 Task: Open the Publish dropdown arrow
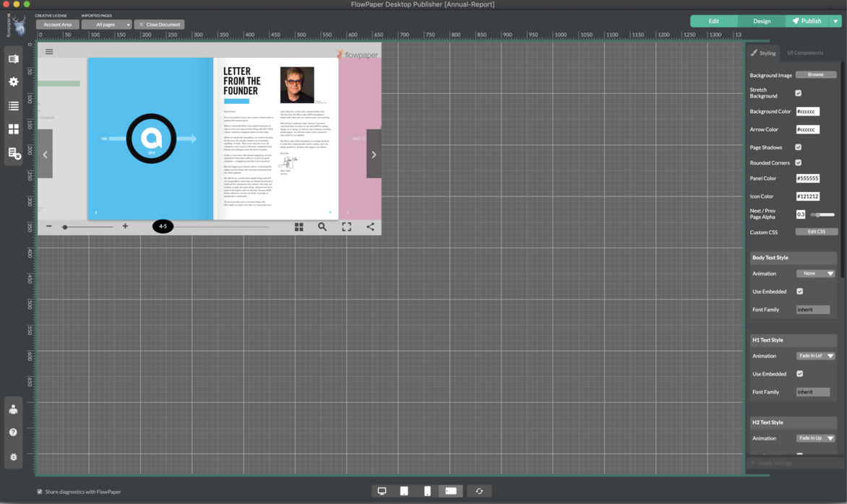point(836,21)
